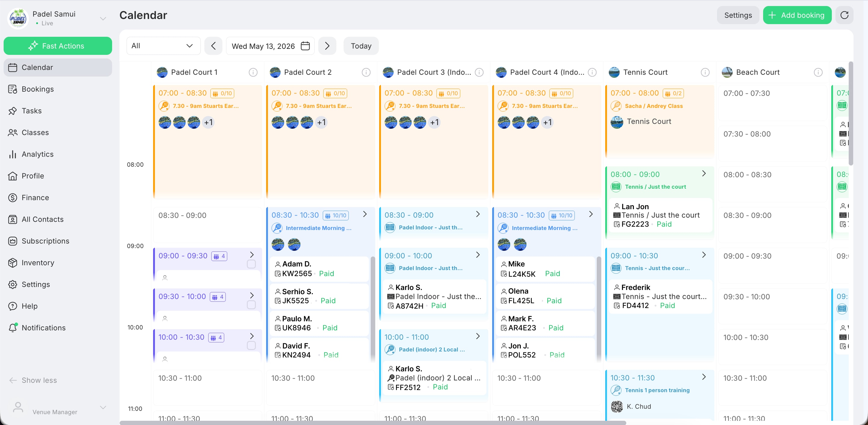The image size is (868, 425).
Task: Go to Bookings in the sidebar
Action: (58, 89)
